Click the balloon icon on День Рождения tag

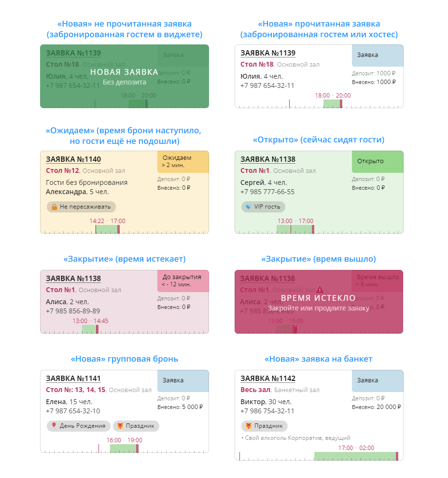(x=55, y=426)
